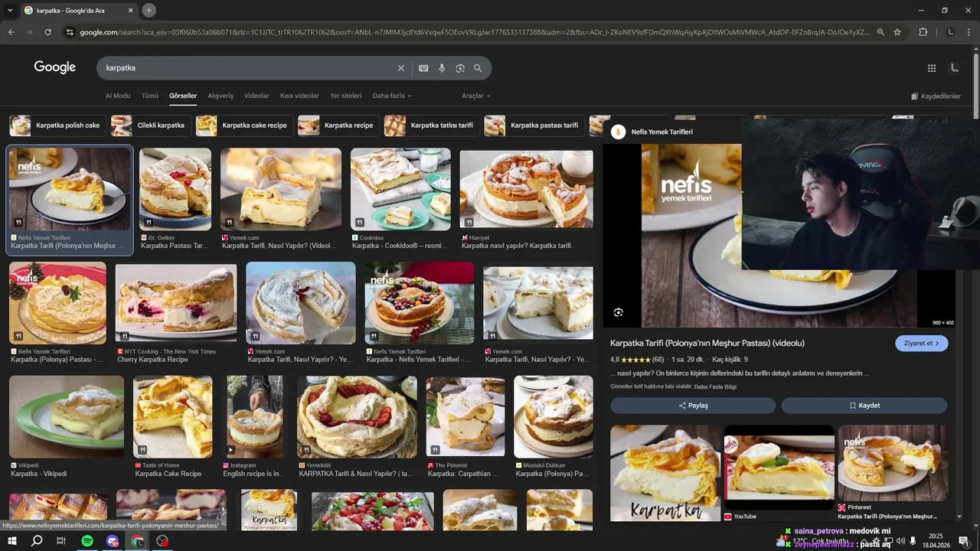
Task: Click the Ziyaret et button
Action: point(922,344)
